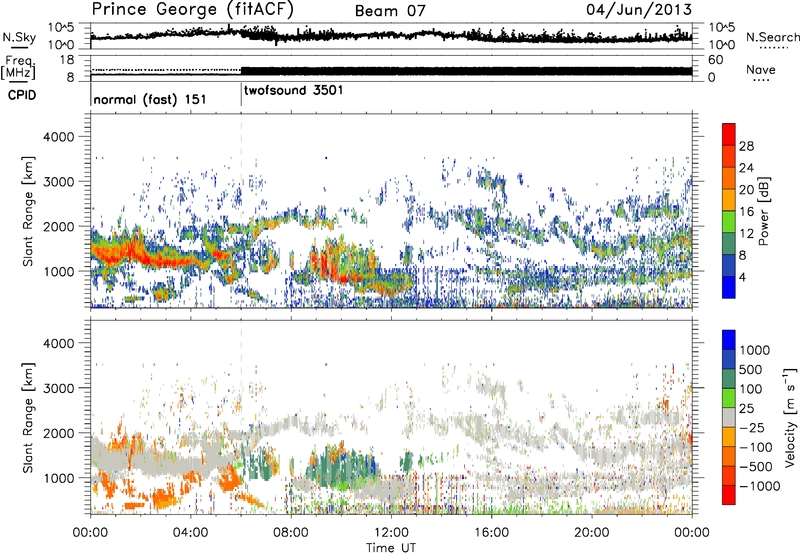Click the 04:00 time axis tick label

(190, 533)
